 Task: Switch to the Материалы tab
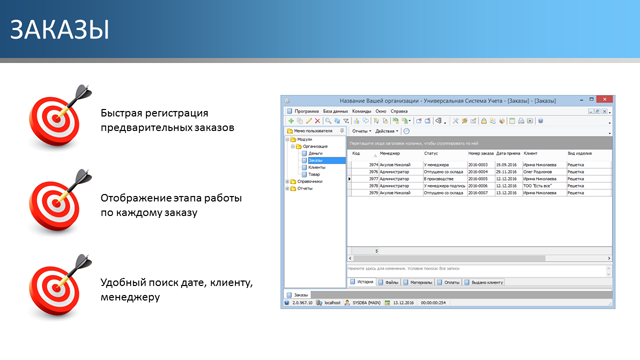(418, 282)
